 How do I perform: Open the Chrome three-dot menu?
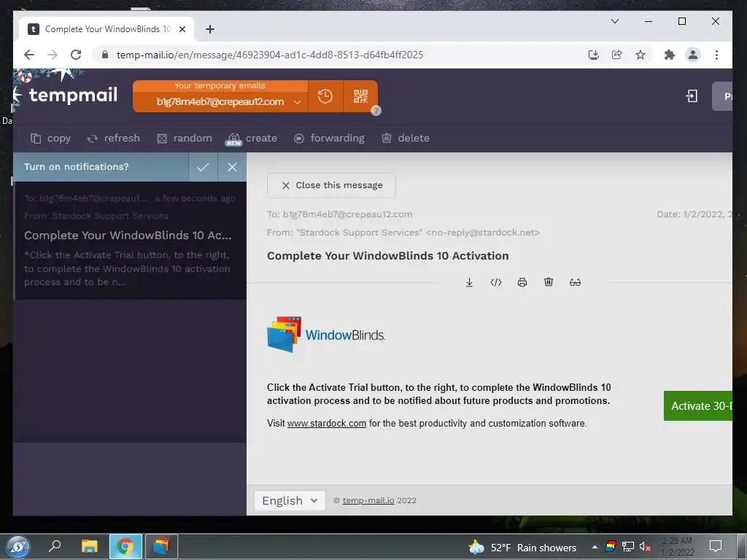(x=716, y=55)
